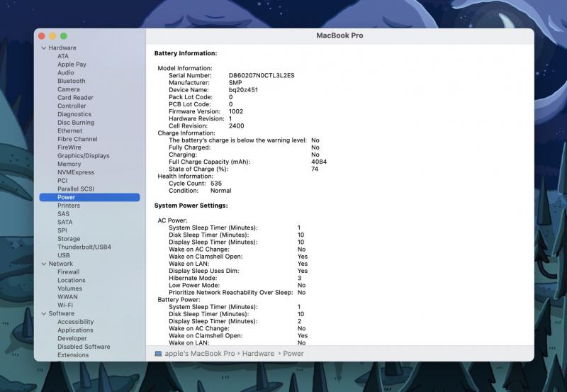
Task: Open Storage in the sidebar
Action: 69,239
